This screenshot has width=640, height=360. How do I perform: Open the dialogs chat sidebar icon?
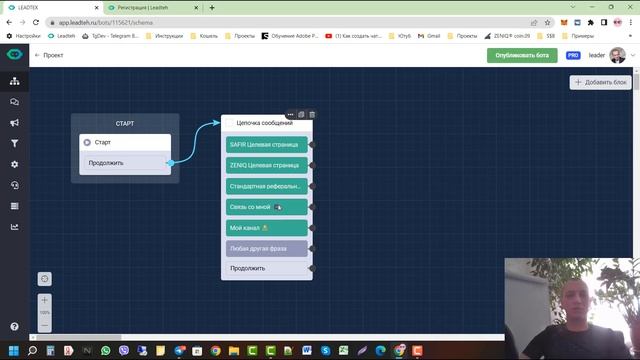coord(15,102)
